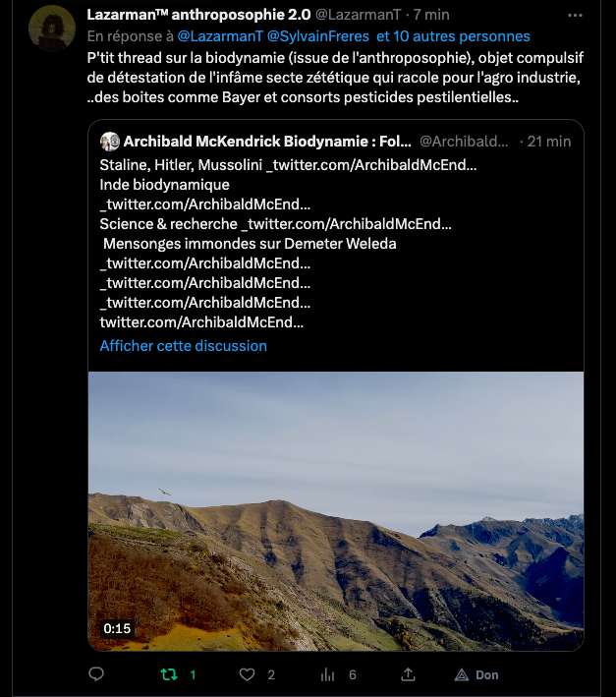Toggle the green retweet icon

(169, 674)
